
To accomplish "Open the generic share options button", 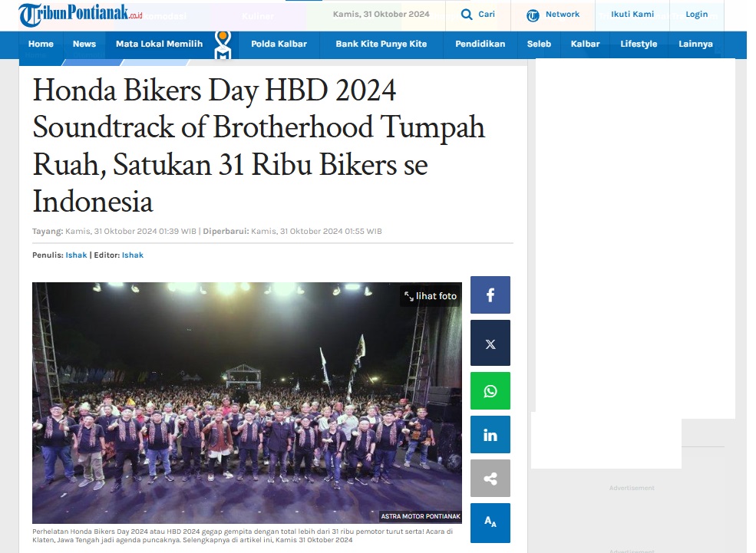I will click(490, 479).
